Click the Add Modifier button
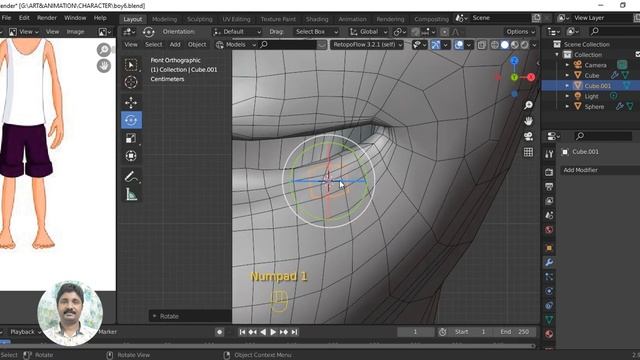This screenshot has height=360, width=640. click(599, 170)
